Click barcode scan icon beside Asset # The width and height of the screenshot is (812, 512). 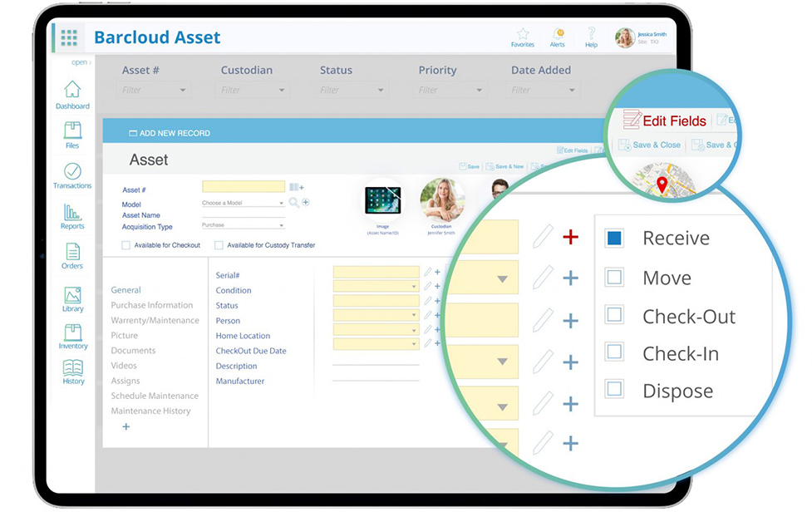296,187
